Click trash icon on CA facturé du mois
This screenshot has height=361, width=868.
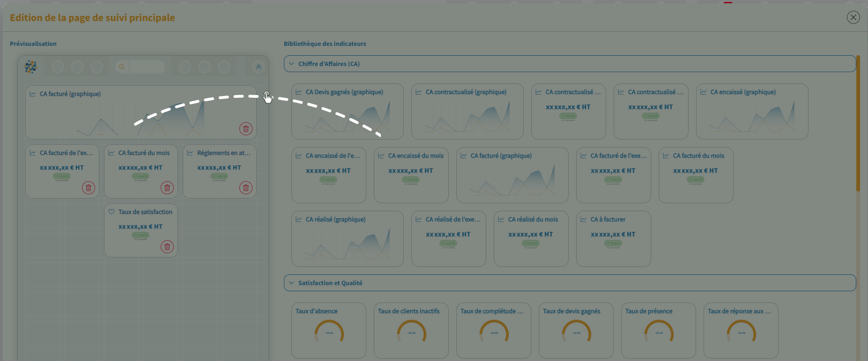[167, 188]
